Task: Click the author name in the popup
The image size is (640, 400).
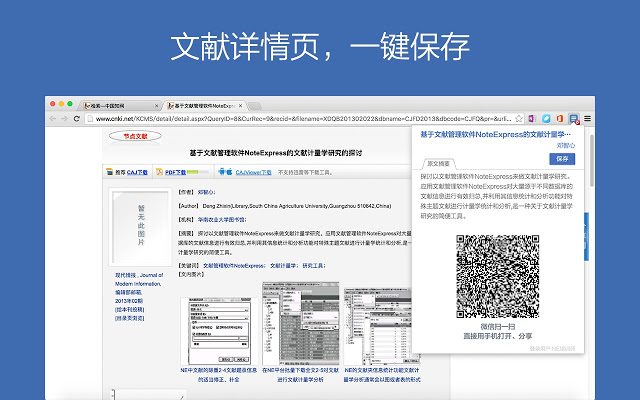Action: coord(566,145)
